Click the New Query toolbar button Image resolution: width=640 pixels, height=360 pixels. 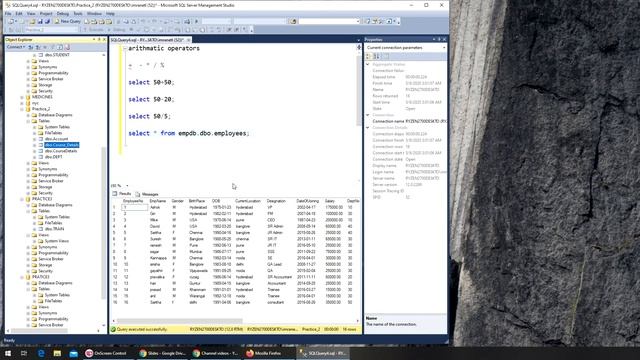(x=68, y=21)
